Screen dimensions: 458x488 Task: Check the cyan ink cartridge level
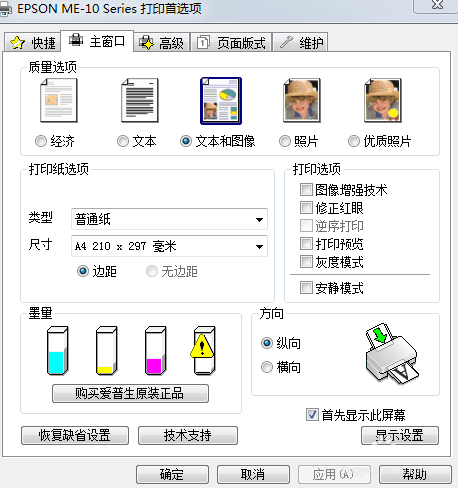pos(57,351)
